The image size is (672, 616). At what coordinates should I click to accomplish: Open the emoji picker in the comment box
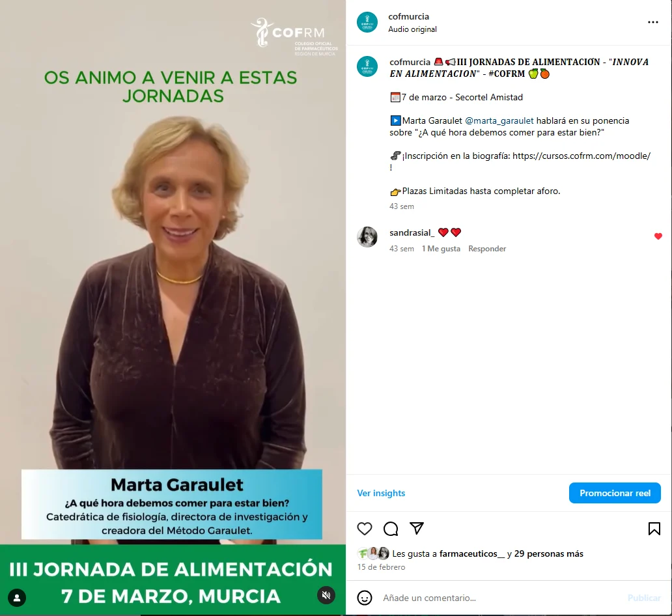point(364,598)
